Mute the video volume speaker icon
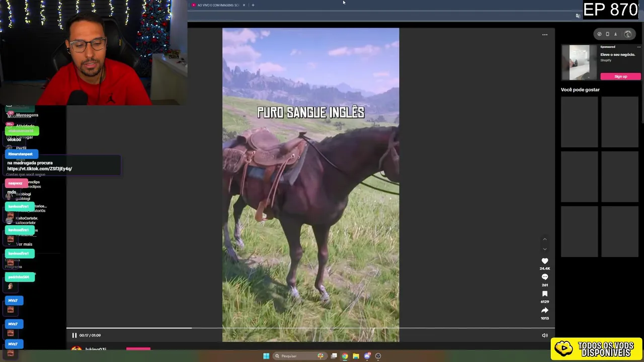This screenshot has width=644, height=362. point(544,335)
